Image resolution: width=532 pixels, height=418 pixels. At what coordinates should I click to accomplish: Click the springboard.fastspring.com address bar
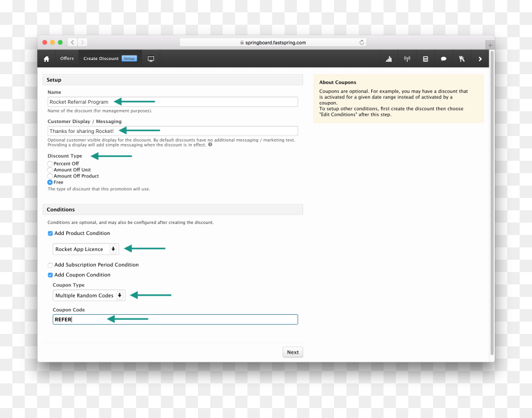click(273, 43)
